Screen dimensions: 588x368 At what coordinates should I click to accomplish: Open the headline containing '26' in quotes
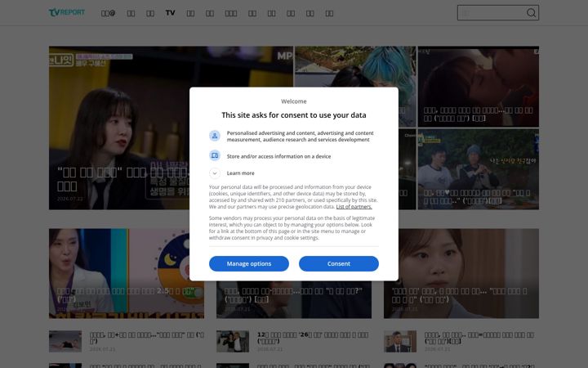pos(313,338)
